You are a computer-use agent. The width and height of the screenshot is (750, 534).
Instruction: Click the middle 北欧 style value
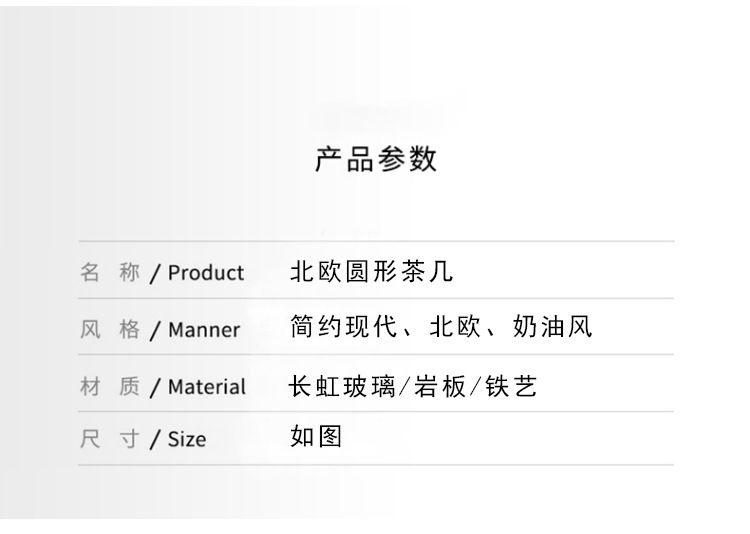(x=455, y=327)
